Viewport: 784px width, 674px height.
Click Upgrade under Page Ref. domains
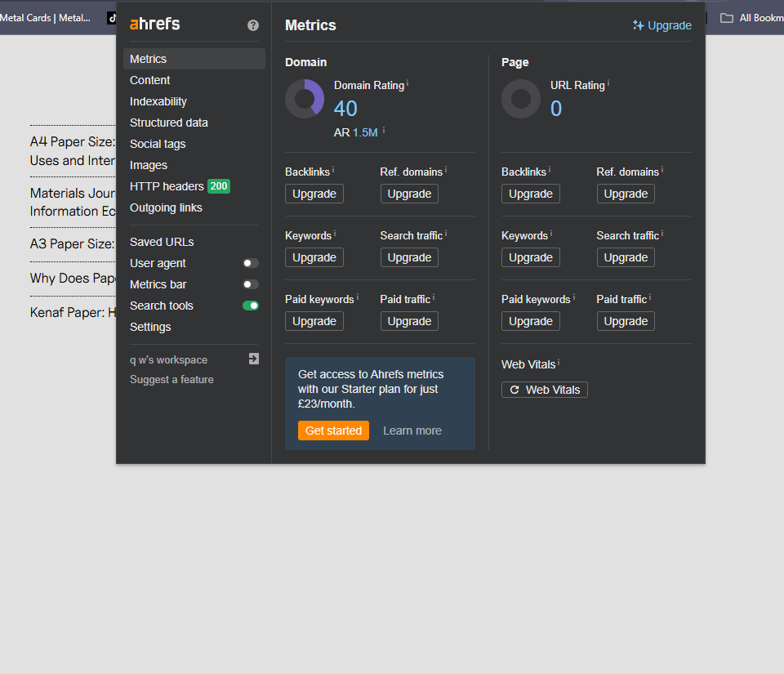click(626, 194)
